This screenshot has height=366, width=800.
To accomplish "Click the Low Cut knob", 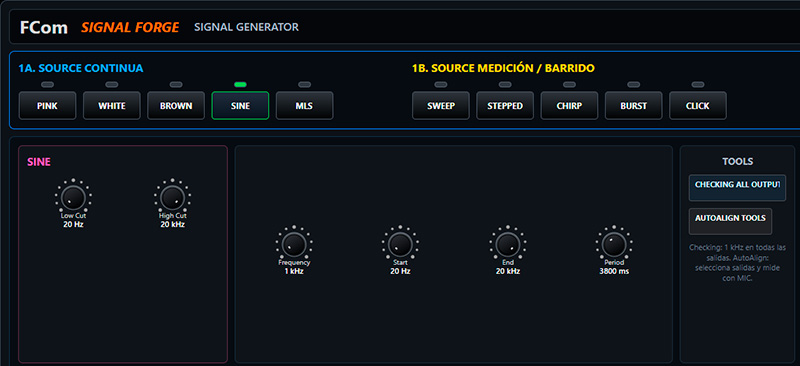I will coord(73,198).
